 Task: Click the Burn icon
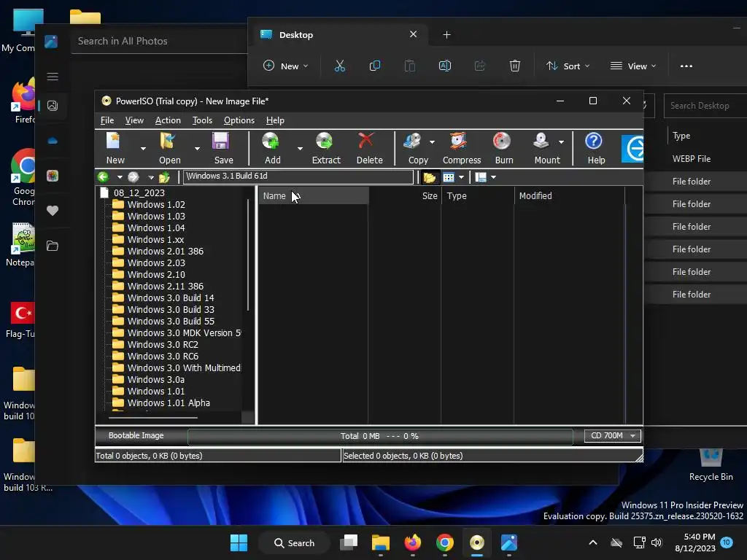pyautogui.click(x=502, y=141)
